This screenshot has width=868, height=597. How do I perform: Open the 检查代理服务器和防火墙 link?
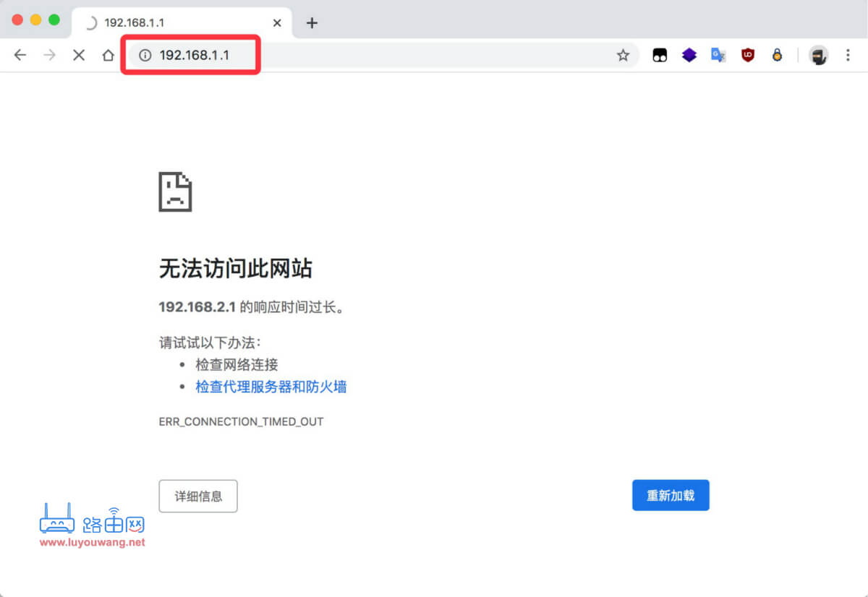(271, 387)
